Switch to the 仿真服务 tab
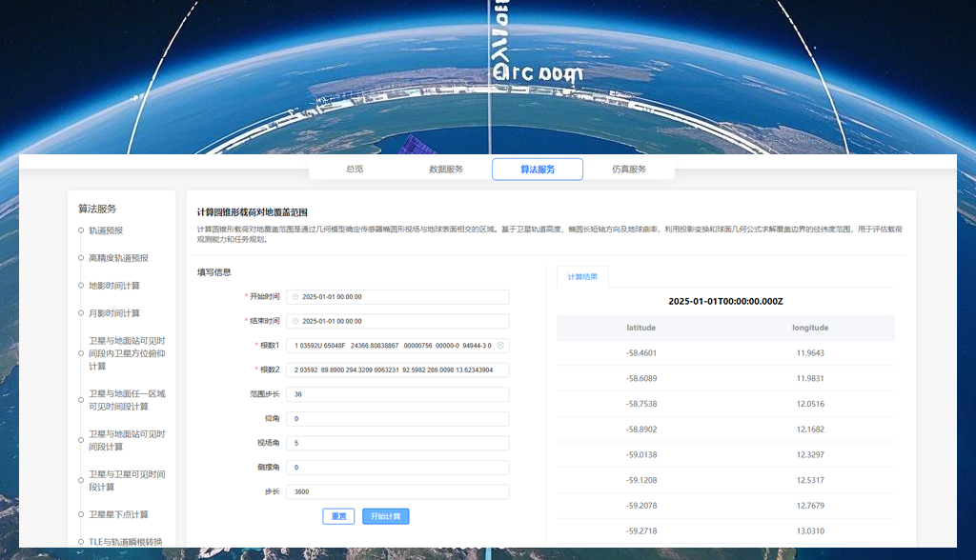 point(629,168)
